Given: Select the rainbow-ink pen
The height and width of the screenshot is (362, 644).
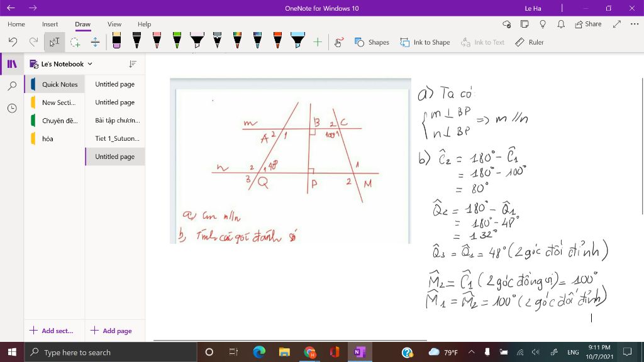Looking at the screenshot, I should tap(237, 41).
